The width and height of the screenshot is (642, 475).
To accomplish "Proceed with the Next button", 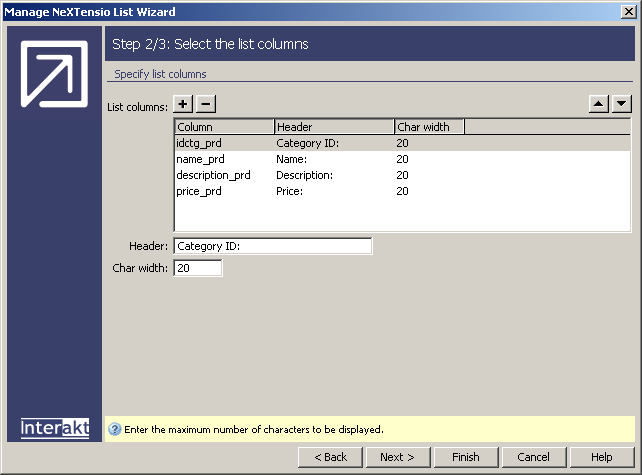I will [x=397, y=457].
